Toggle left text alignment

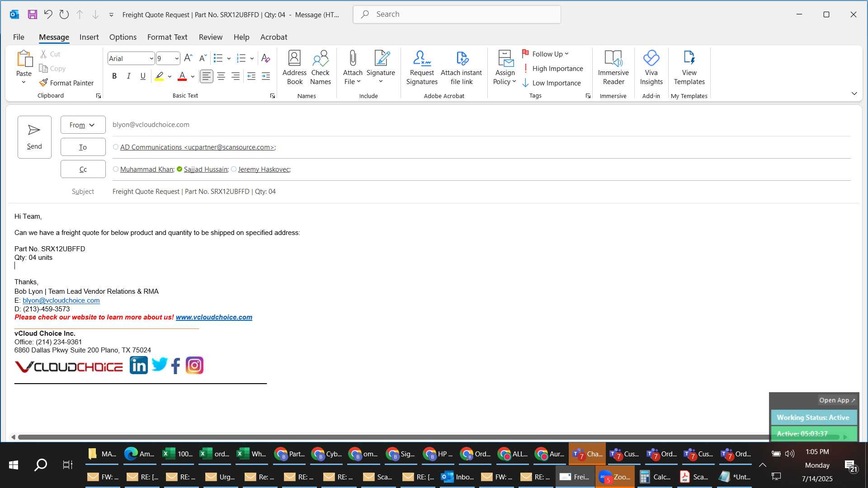pyautogui.click(x=207, y=76)
